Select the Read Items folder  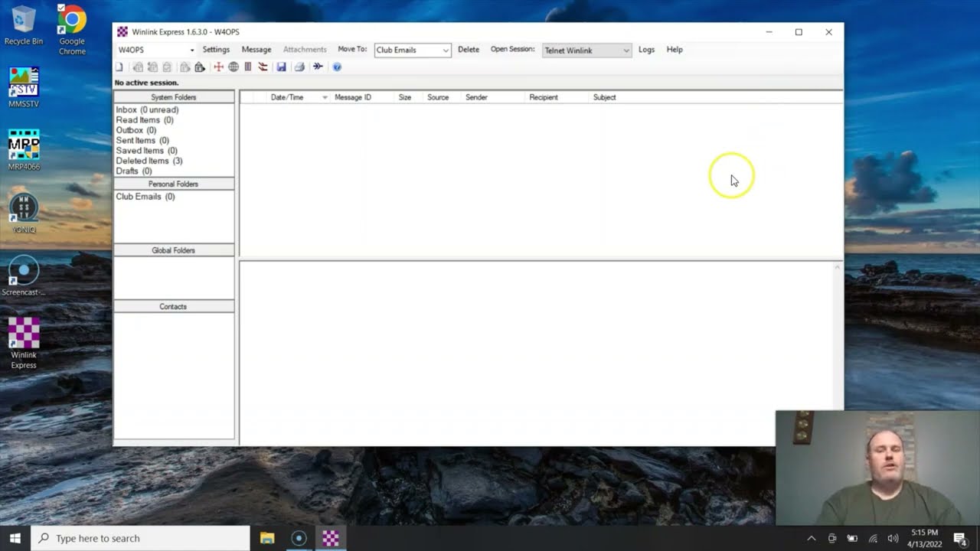tap(145, 120)
